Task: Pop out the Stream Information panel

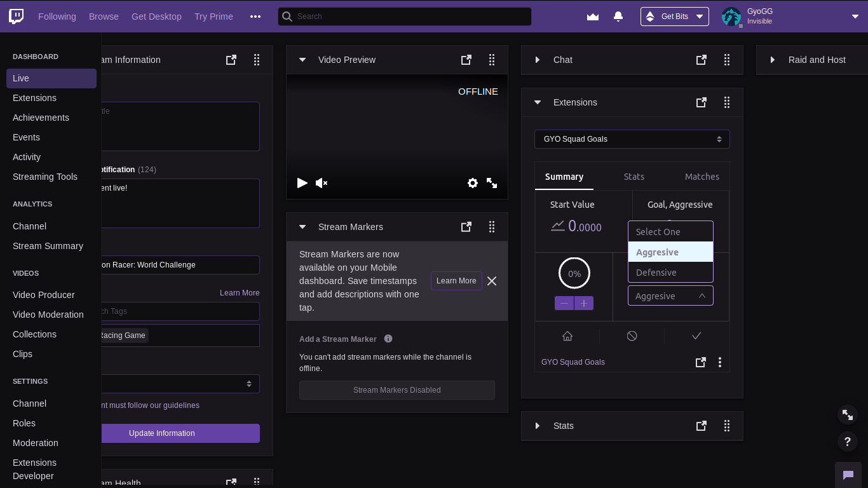Action: pyautogui.click(x=231, y=60)
